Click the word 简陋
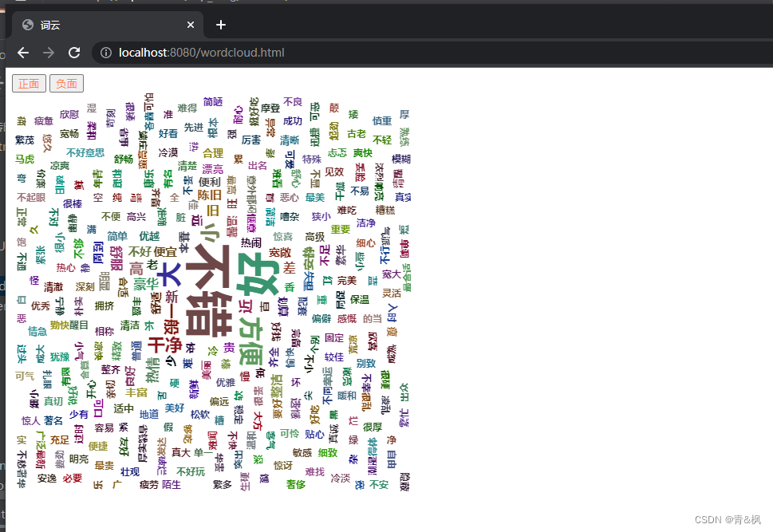The image size is (773, 532). click(x=213, y=102)
